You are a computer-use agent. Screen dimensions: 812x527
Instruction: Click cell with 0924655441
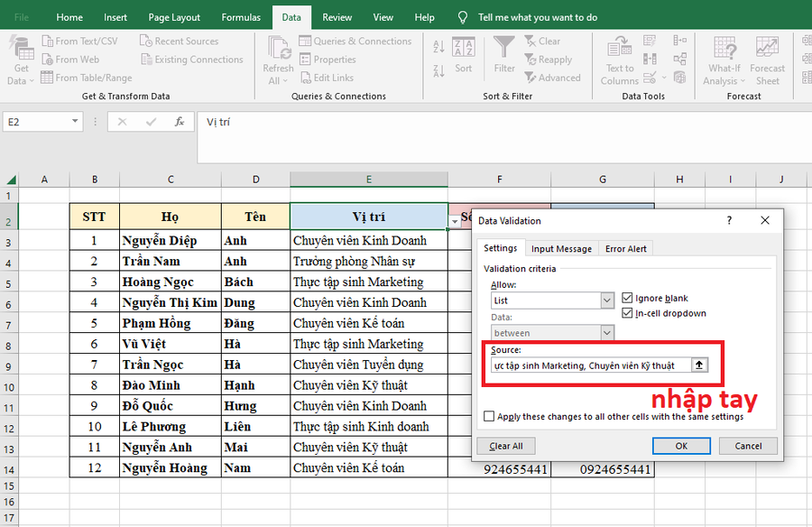pyautogui.click(x=603, y=469)
